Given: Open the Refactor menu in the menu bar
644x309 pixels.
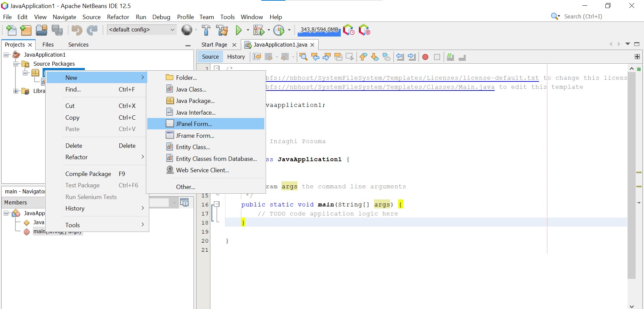Looking at the screenshot, I should coord(118,17).
